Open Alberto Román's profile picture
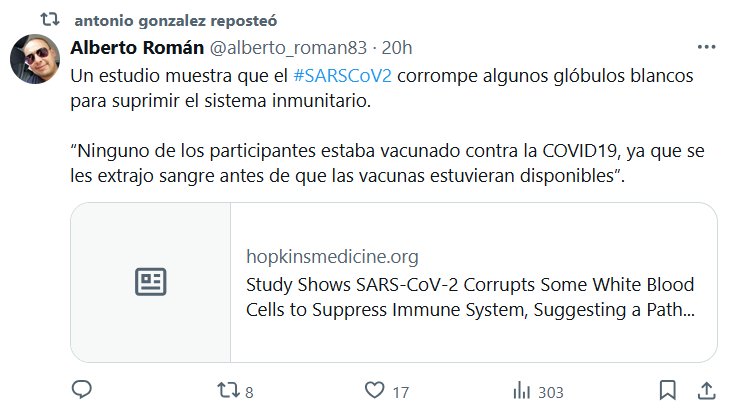Viewport: 732px width, 418px height. point(37,59)
